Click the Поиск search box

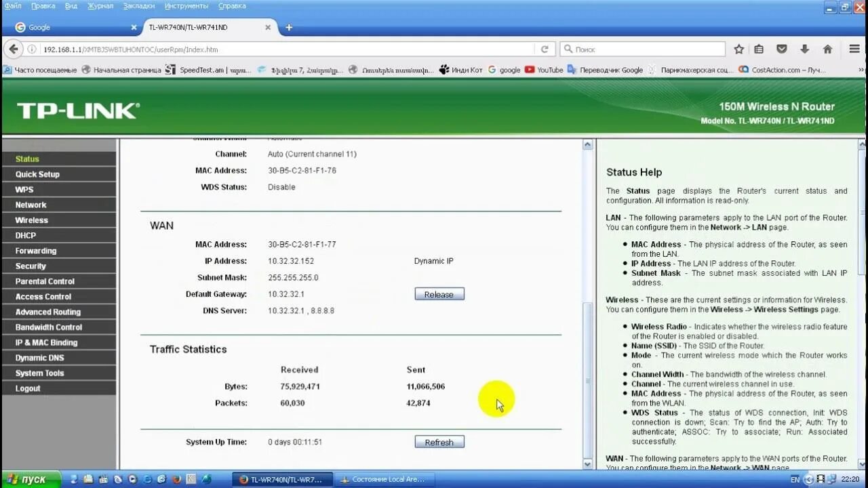[643, 49]
